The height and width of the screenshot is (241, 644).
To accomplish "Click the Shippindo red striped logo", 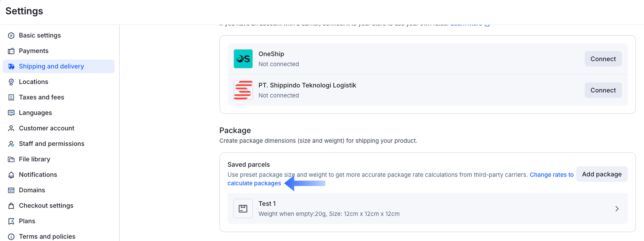I will pos(243,90).
